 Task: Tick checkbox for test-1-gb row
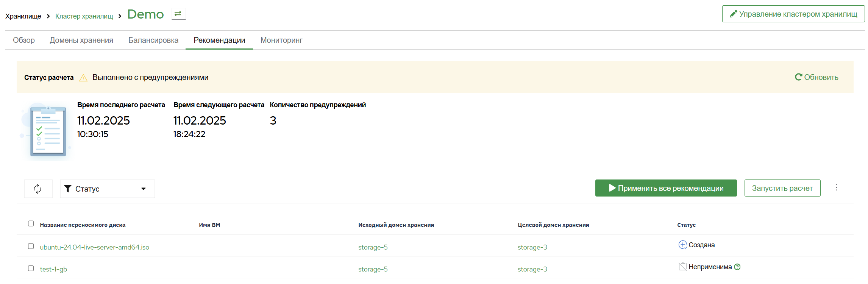coord(31,268)
